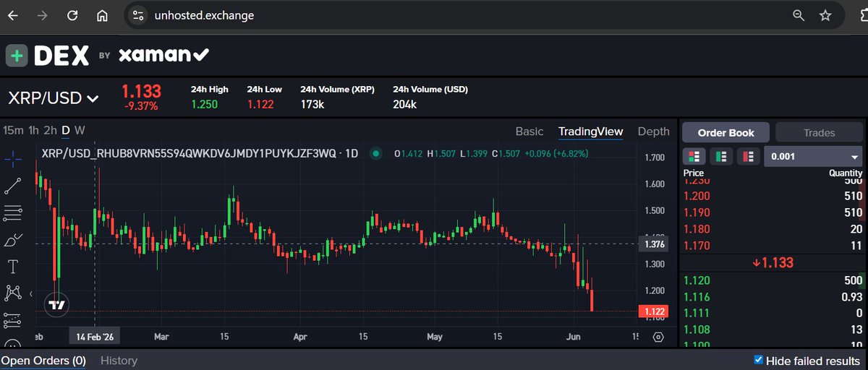Click the 24h Volume (XRP) value 173k
This screenshot has height=370, width=868.
coord(312,104)
